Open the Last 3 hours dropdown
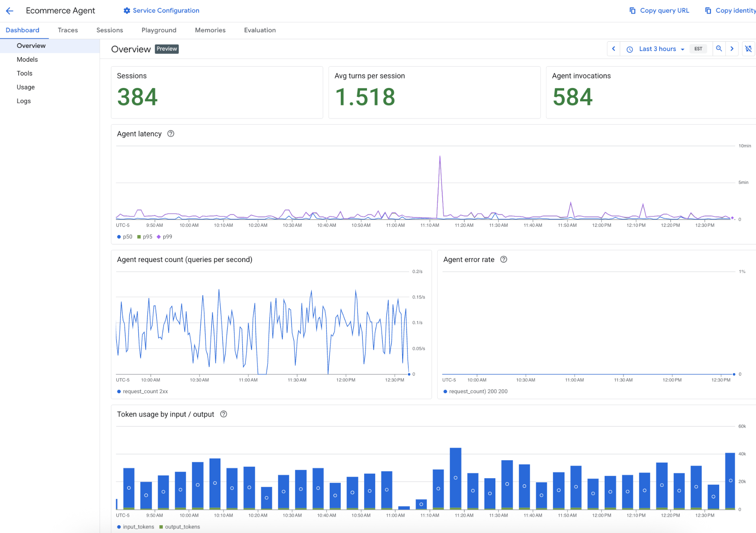The image size is (756, 533). 660,49
